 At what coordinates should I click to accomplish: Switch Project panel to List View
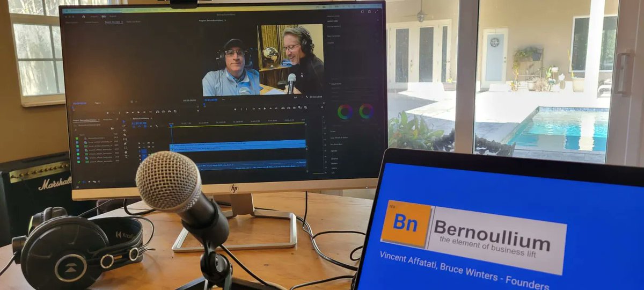(84, 182)
